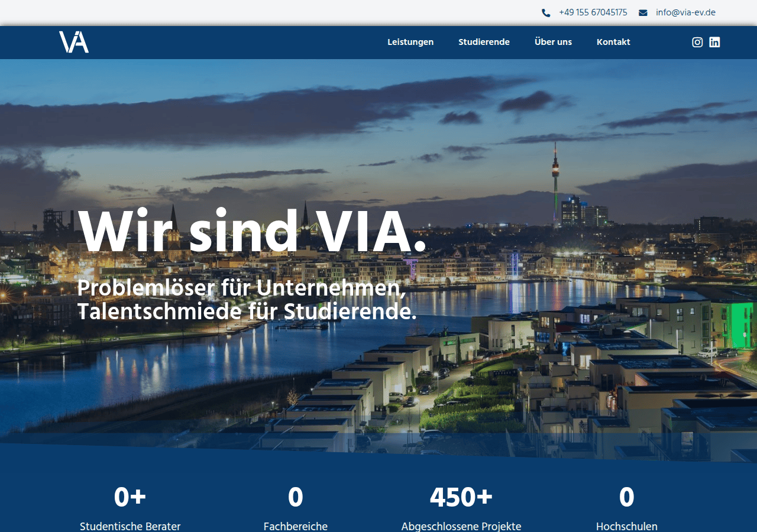Click 'Problemlöser für Unternehmen,' text line
This screenshot has width=757, height=532.
tap(242, 288)
